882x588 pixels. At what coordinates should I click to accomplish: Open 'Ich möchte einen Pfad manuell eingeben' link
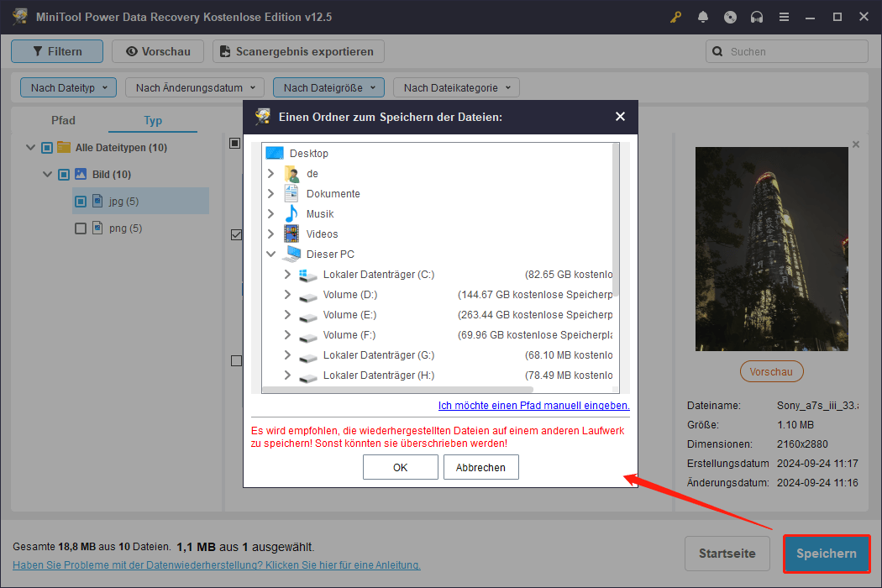pyautogui.click(x=533, y=405)
